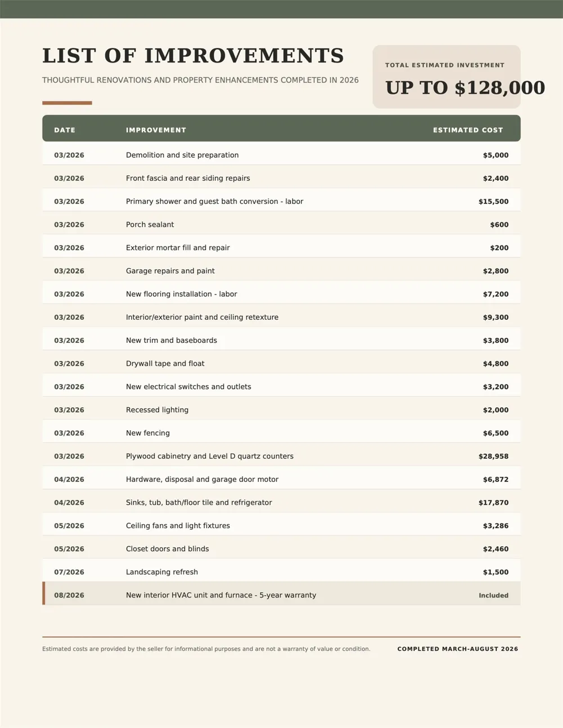Click the Included cost label
The image size is (563, 728).
(494, 595)
